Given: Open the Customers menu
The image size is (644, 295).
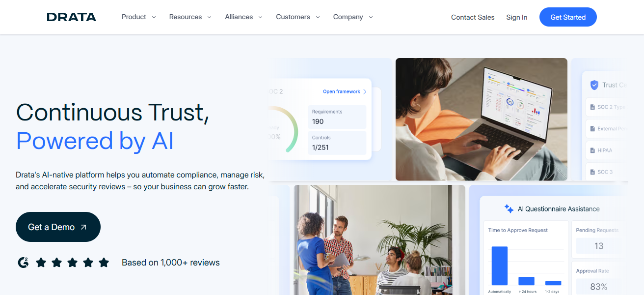Looking at the screenshot, I should (298, 17).
